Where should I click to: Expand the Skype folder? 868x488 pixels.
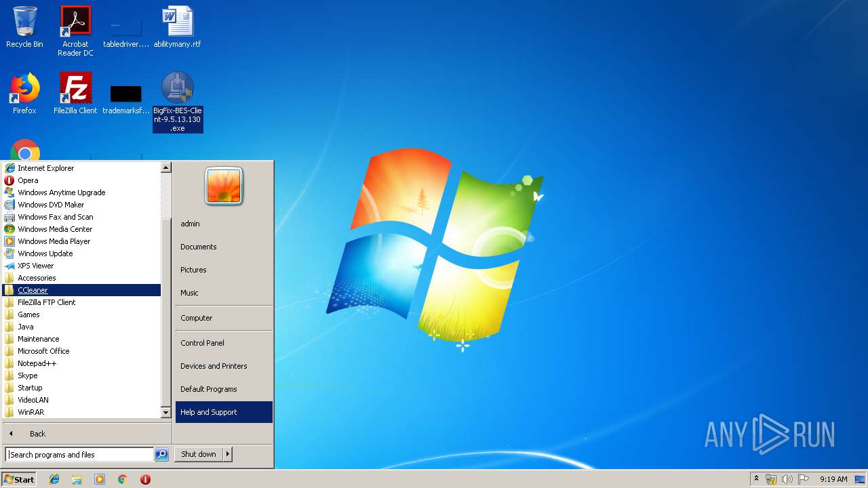pos(81,375)
